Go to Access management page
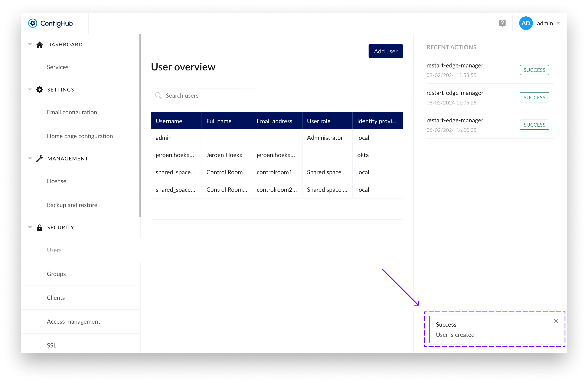The image size is (588, 383). 73,322
